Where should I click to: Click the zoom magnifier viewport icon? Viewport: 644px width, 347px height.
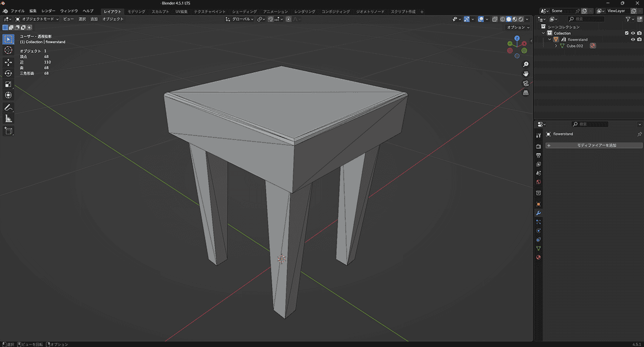[526, 64]
